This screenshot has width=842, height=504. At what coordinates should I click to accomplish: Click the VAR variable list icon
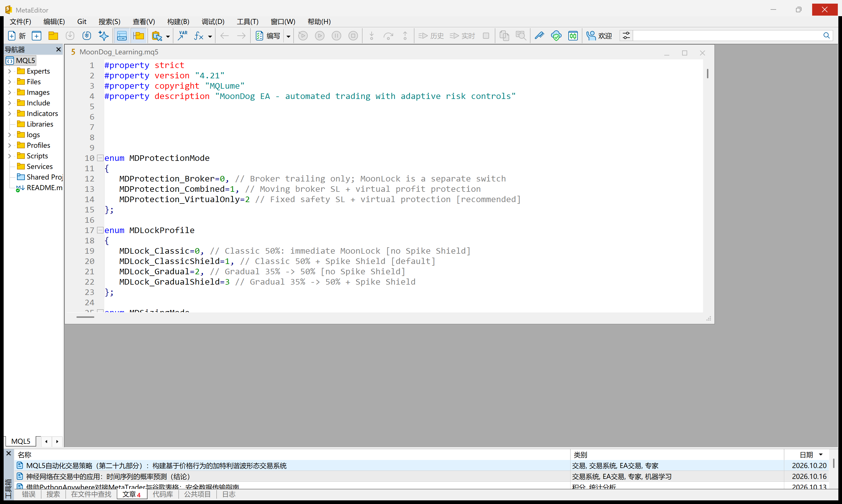tap(182, 36)
